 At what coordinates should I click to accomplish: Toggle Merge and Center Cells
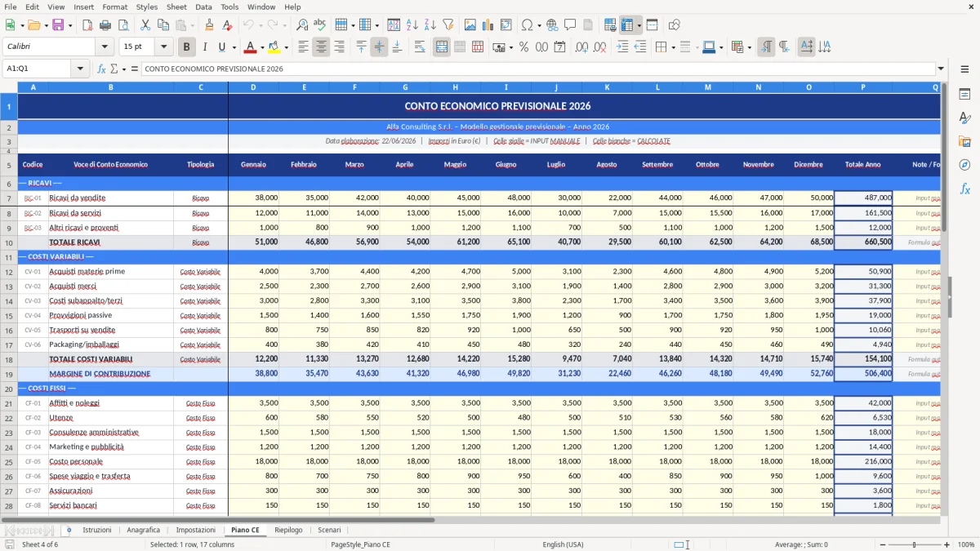442,47
